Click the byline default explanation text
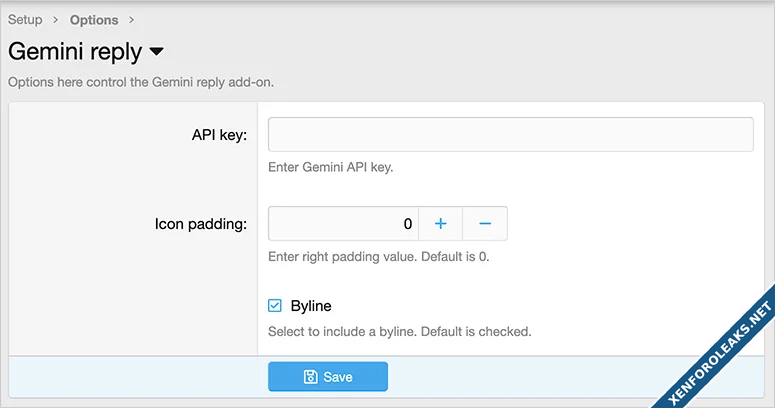Image resolution: width=775 pixels, height=408 pixels. 399,331
